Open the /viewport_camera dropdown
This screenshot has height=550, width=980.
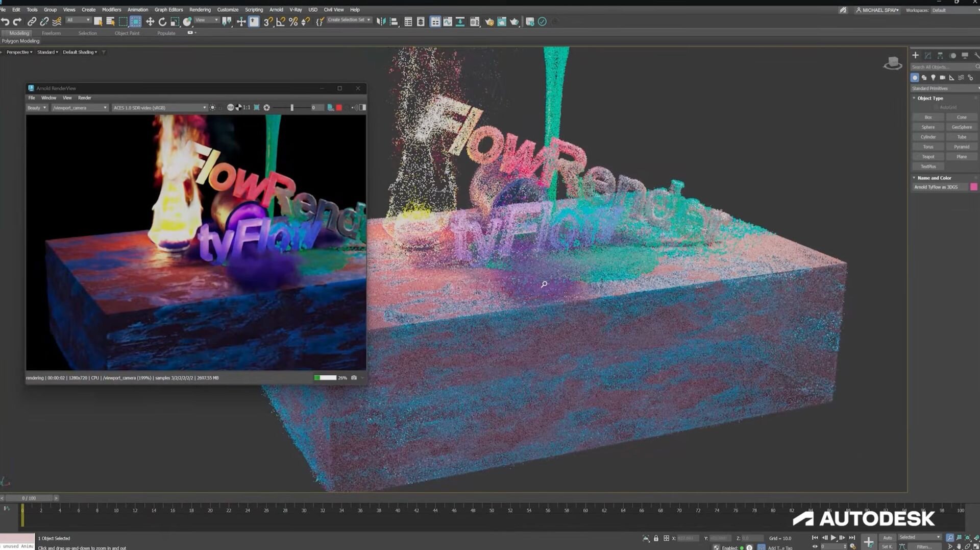(80, 108)
